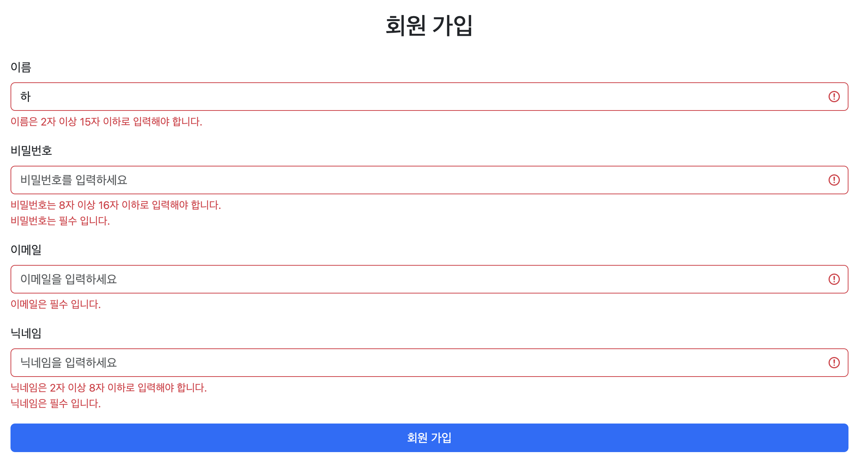Click the alert circle next to the email input
This screenshot has width=868, height=469.
834,279
